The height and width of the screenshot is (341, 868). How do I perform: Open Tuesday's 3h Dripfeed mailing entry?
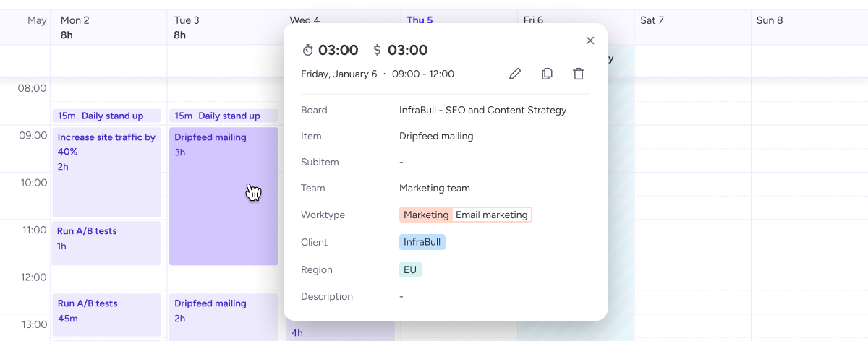[224, 197]
